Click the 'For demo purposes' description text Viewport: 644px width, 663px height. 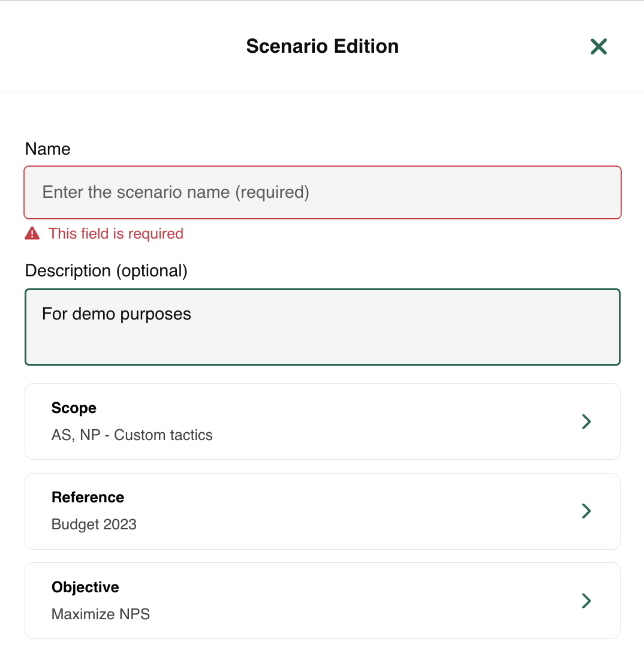(x=116, y=314)
